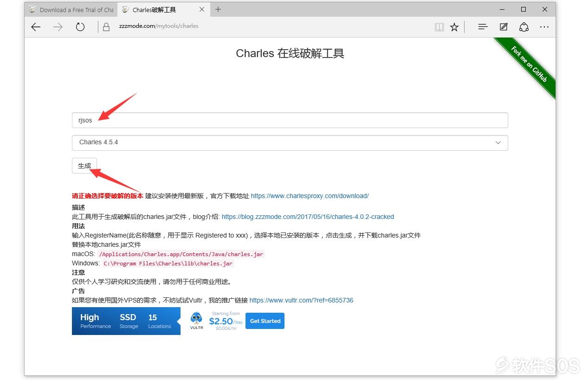Click the web note pen icon
Screen dimensions: 588x380
click(x=504, y=27)
